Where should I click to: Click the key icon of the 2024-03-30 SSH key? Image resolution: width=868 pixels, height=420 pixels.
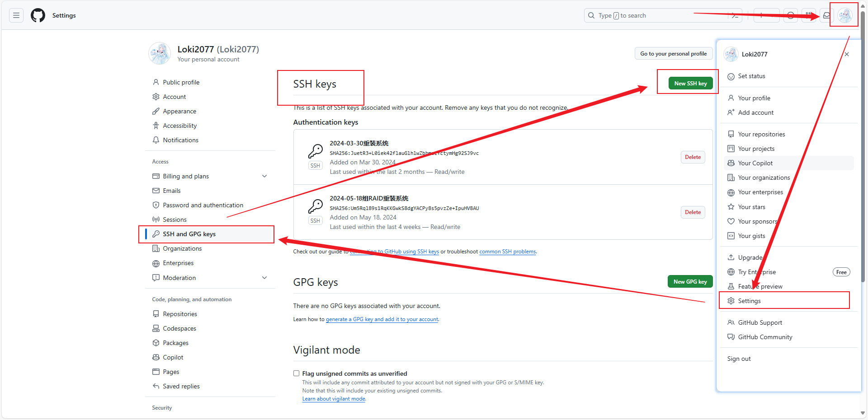pos(316,151)
